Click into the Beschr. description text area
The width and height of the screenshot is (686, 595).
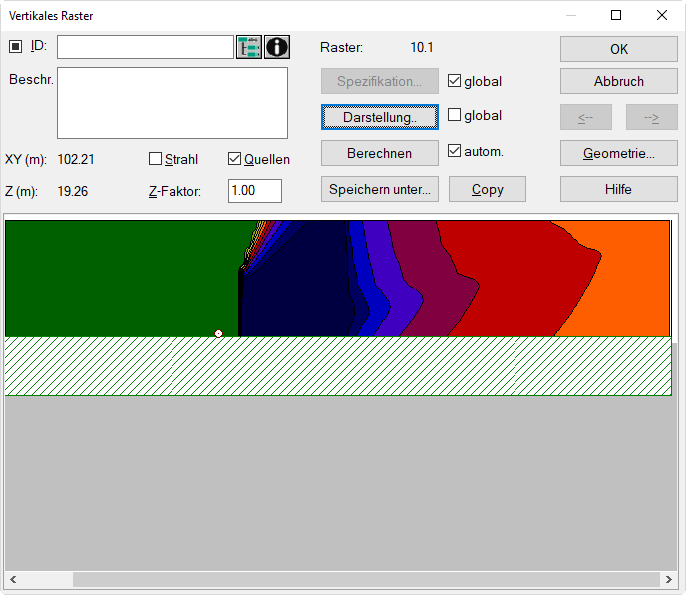click(172, 103)
